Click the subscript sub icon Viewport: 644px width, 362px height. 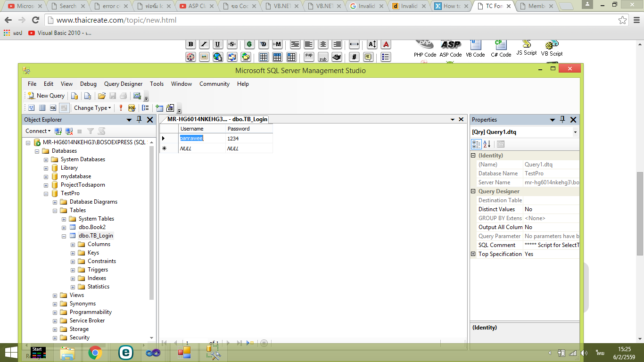coord(323,57)
